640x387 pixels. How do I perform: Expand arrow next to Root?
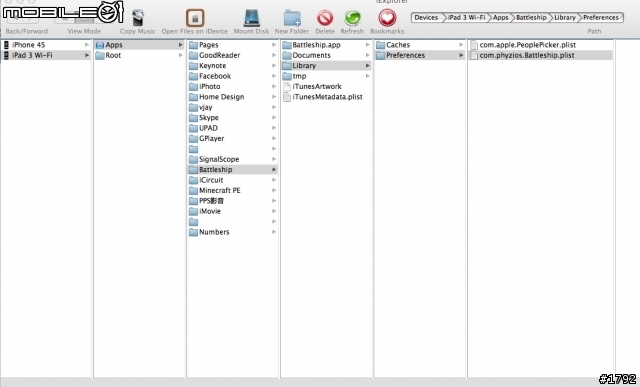click(x=180, y=55)
